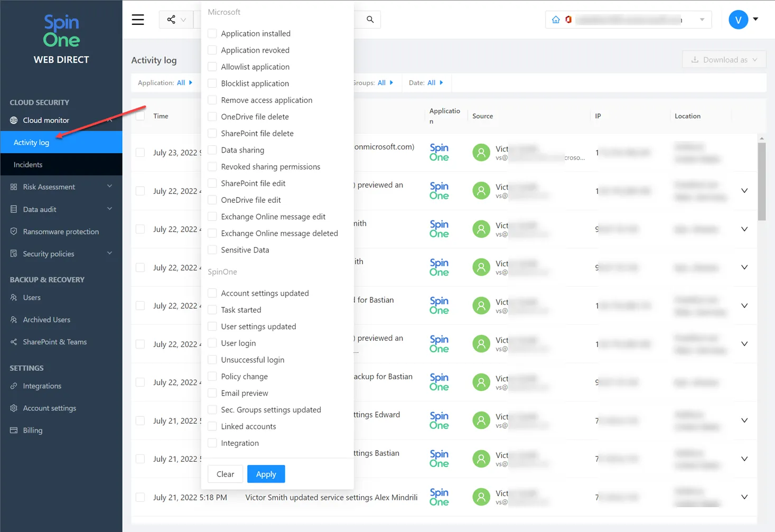This screenshot has height=532, width=775.
Task: Open the Incidents section
Action: (x=27, y=164)
